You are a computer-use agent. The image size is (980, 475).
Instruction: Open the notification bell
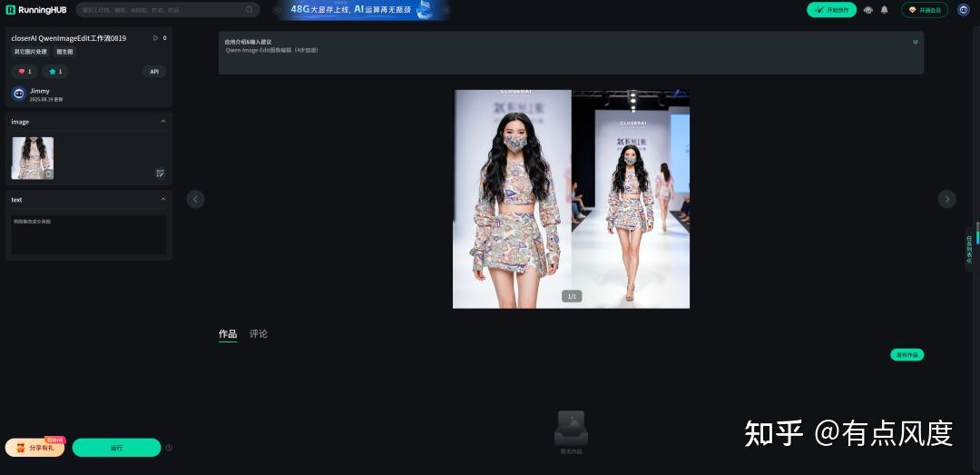coord(885,10)
